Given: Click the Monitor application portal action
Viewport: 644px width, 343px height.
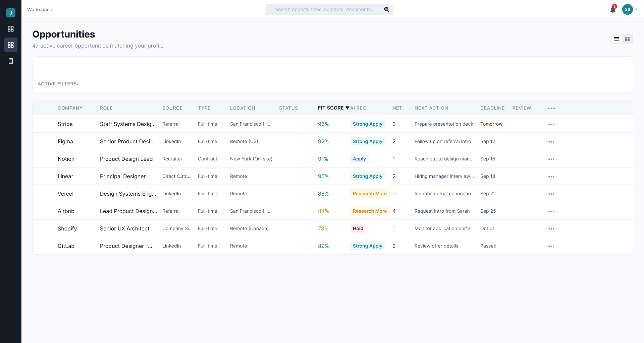Looking at the screenshot, I should coord(443,228).
